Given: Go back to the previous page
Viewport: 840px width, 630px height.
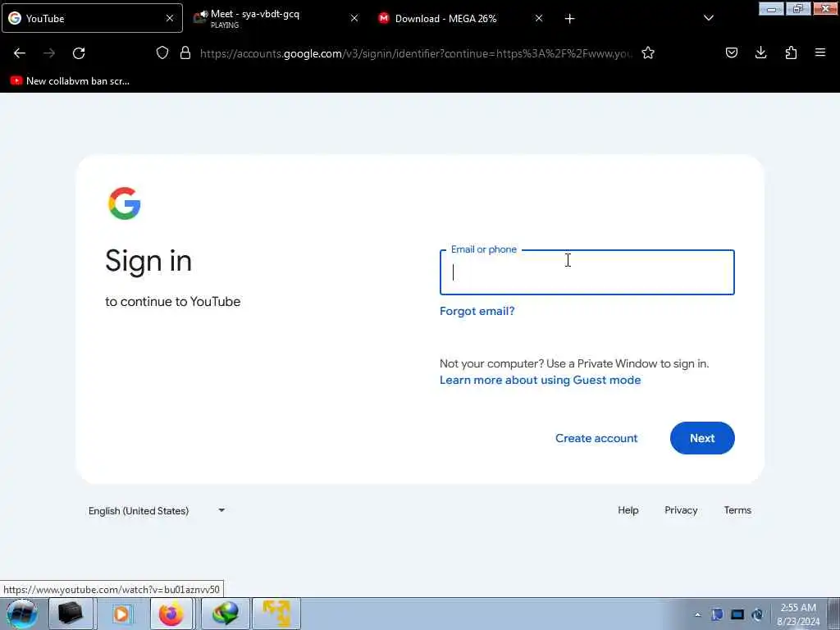Looking at the screenshot, I should [20, 53].
